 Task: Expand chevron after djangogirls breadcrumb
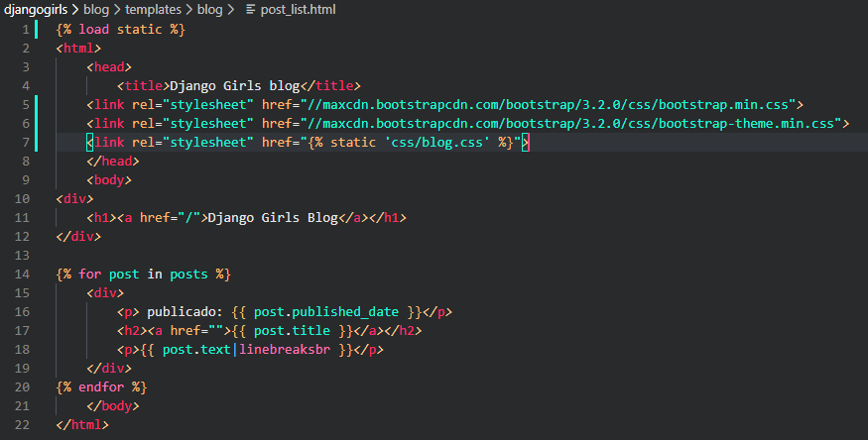click(x=75, y=9)
